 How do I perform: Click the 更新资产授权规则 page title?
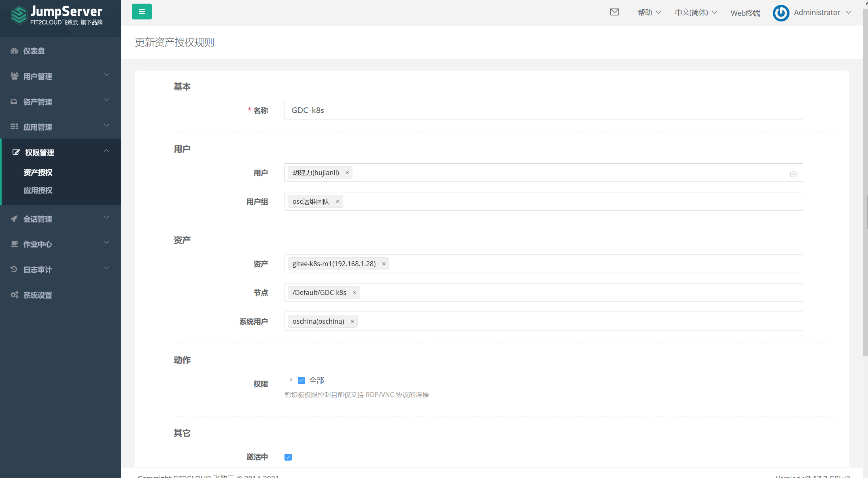click(x=174, y=42)
